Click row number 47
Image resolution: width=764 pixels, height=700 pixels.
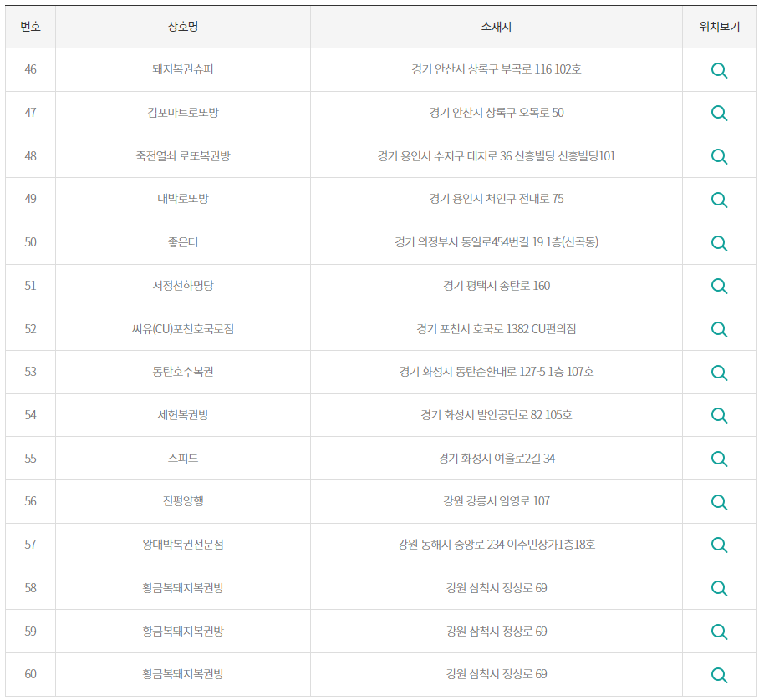coord(30,113)
